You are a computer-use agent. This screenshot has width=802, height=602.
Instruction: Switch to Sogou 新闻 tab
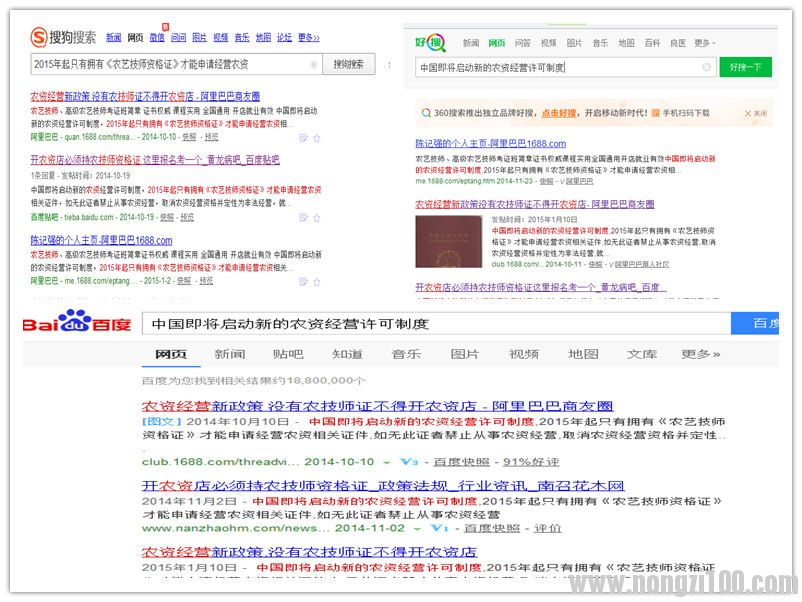pyautogui.click(x=114, y=37)
